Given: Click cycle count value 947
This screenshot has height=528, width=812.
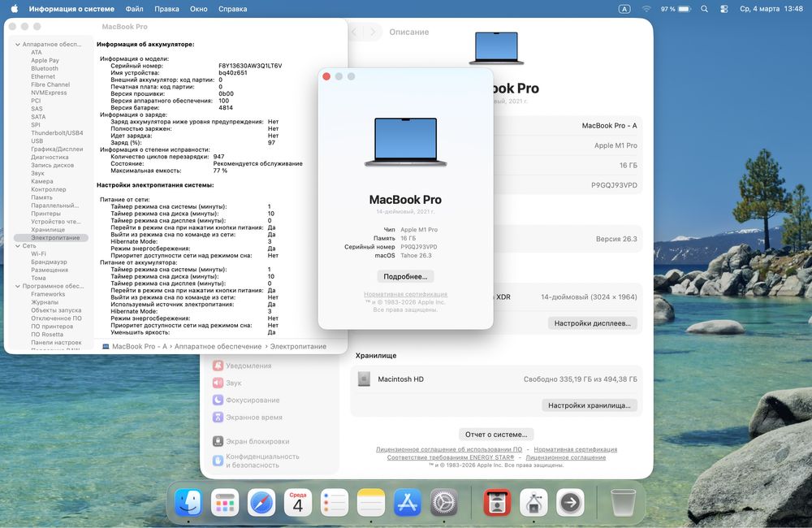Looking at the screenshot, I should (218, 157).
